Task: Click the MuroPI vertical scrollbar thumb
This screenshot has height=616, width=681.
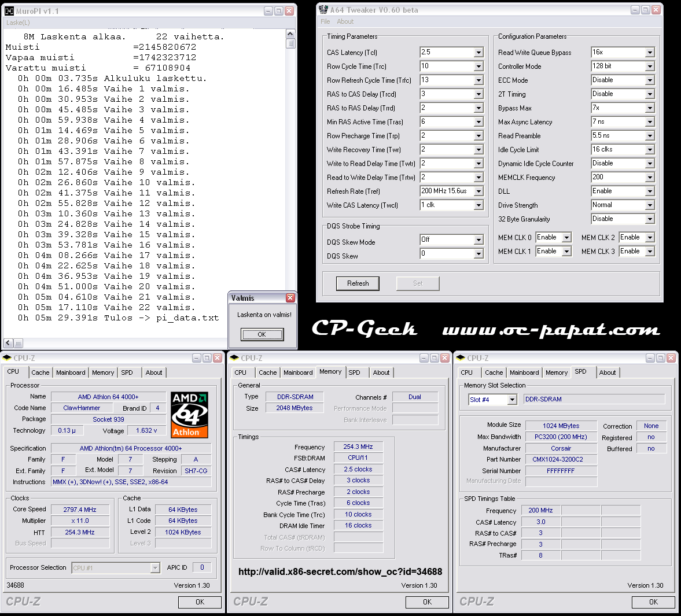Action: (290, 43)
